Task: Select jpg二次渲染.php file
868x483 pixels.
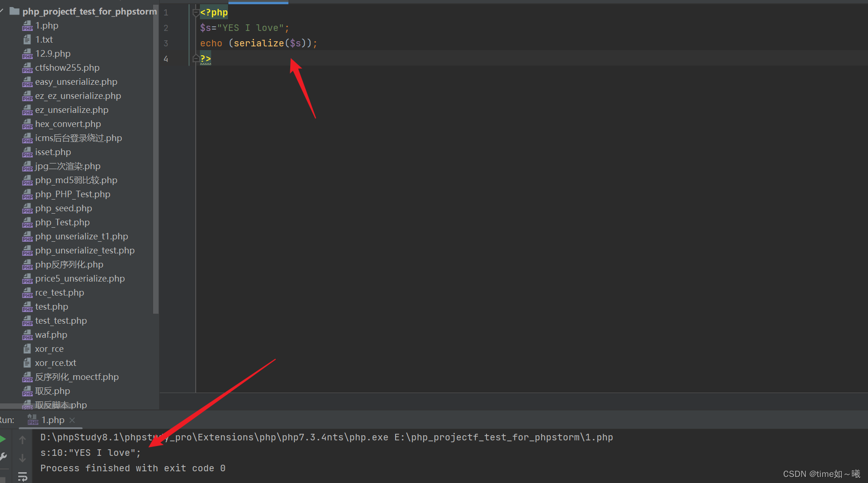Action: (x=67, y=166)
